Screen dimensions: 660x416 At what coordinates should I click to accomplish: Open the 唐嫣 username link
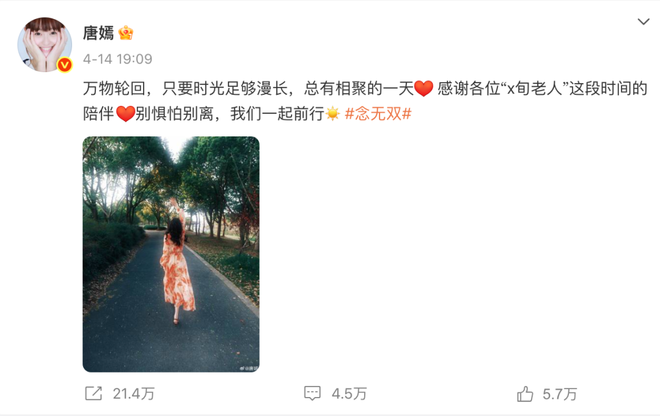[98, 32]
